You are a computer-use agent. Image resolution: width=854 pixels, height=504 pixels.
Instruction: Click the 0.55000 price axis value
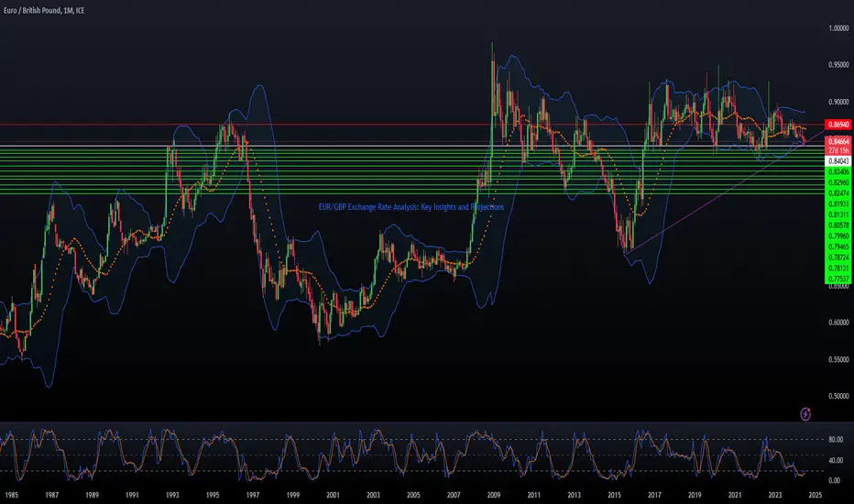pyautogui.click(x=838, y=359)
